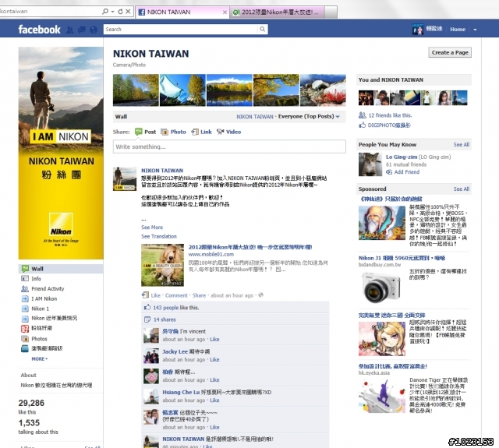Open the dog thumbnail of shared link
Screen dimensions: 499x448
click(x=163, y=265)
